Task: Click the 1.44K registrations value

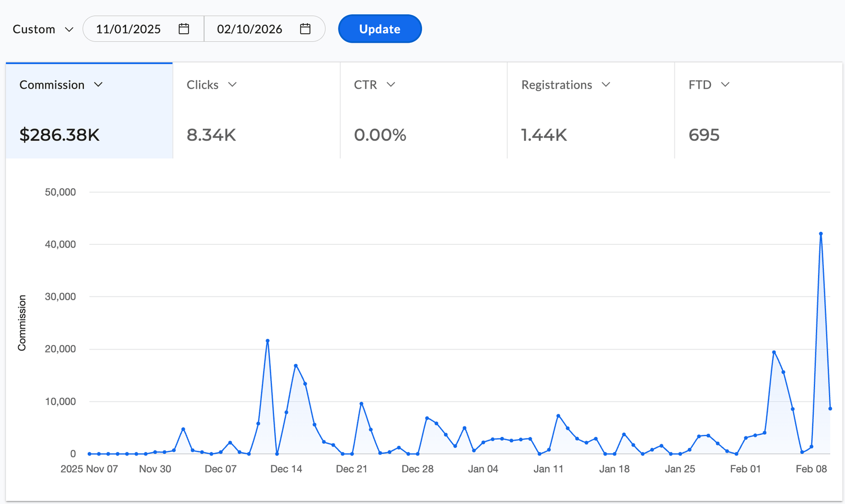Action: [544, 135]
